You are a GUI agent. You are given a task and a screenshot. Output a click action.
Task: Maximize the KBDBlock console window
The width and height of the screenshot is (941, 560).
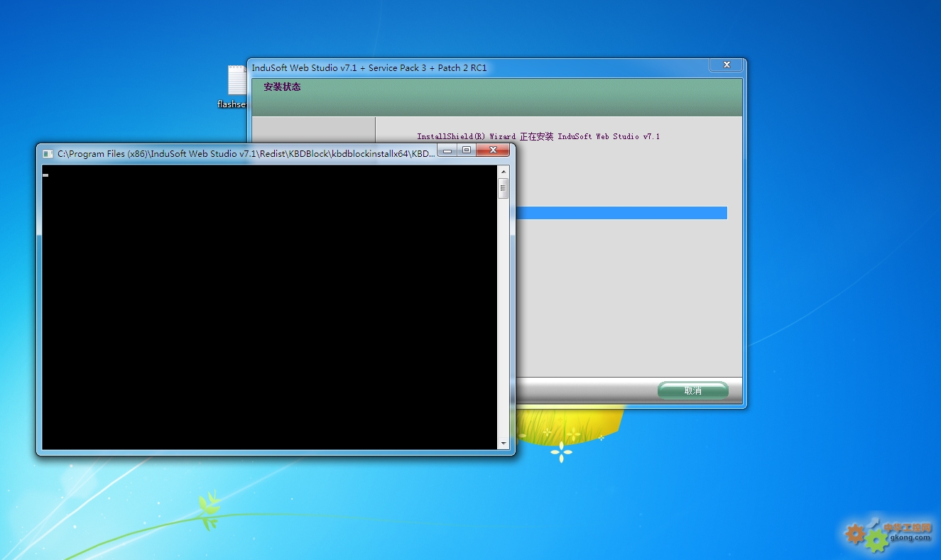click(x=467, y=150)
